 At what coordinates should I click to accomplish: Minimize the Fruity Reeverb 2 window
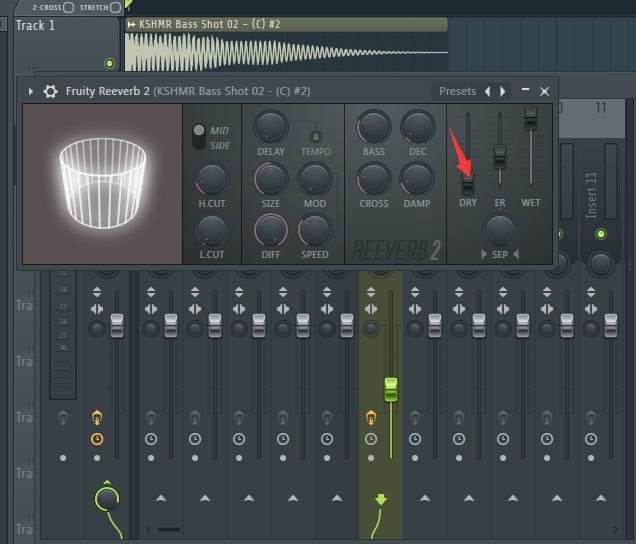tap(525, 89)
